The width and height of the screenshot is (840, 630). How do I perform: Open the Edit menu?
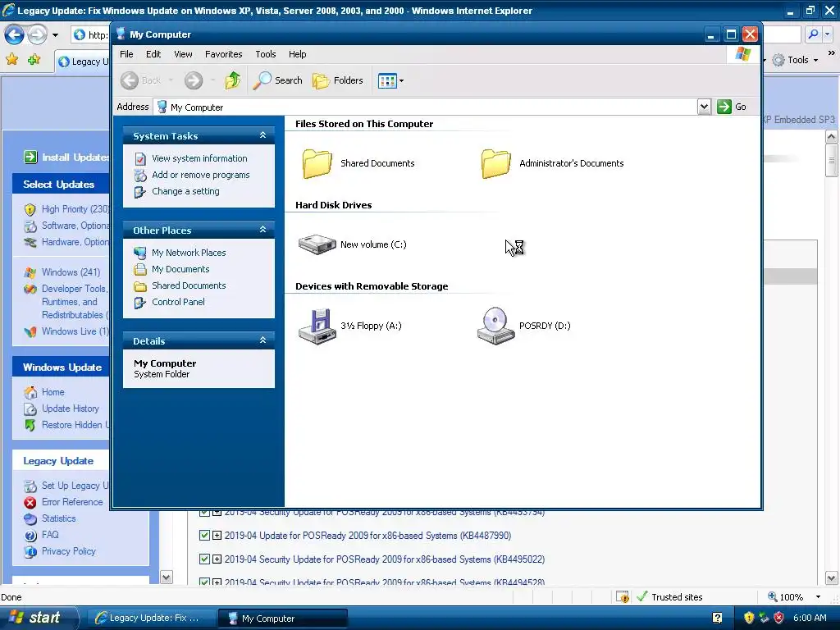tap(153, 54)
